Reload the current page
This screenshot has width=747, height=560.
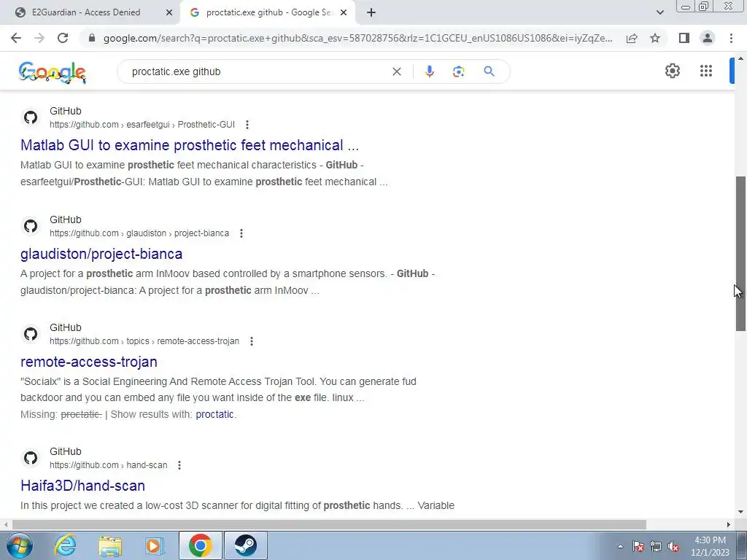pyautogui.click(x=63, y=38)
